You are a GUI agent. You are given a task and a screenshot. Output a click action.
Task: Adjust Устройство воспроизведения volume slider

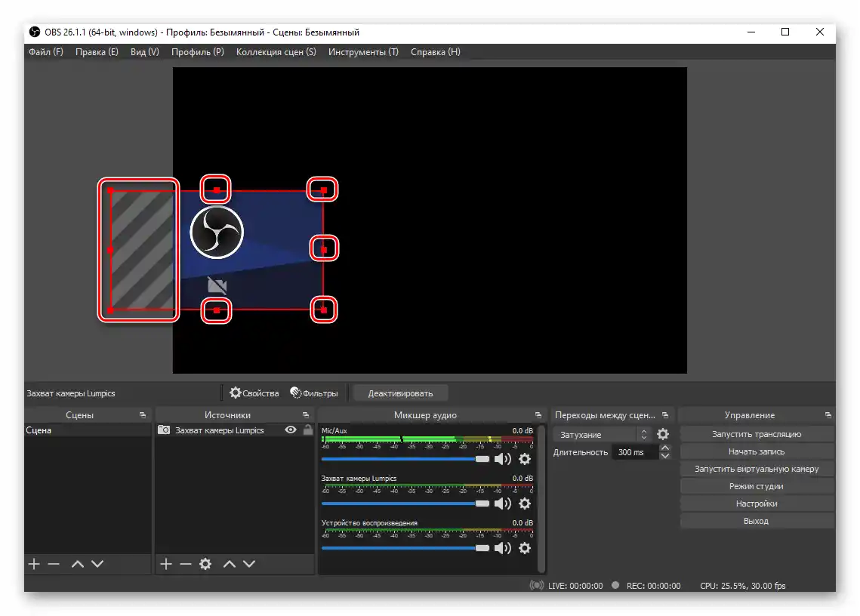pos(405,548)
